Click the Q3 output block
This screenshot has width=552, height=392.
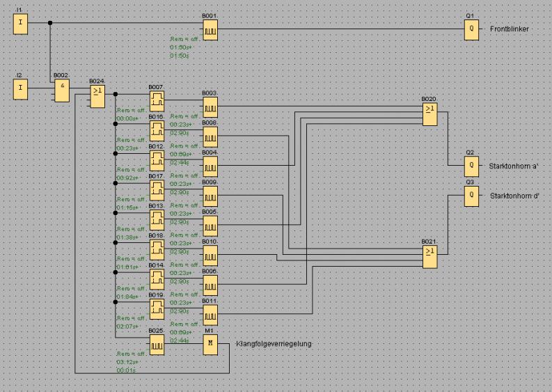click(x=472, y=196)
